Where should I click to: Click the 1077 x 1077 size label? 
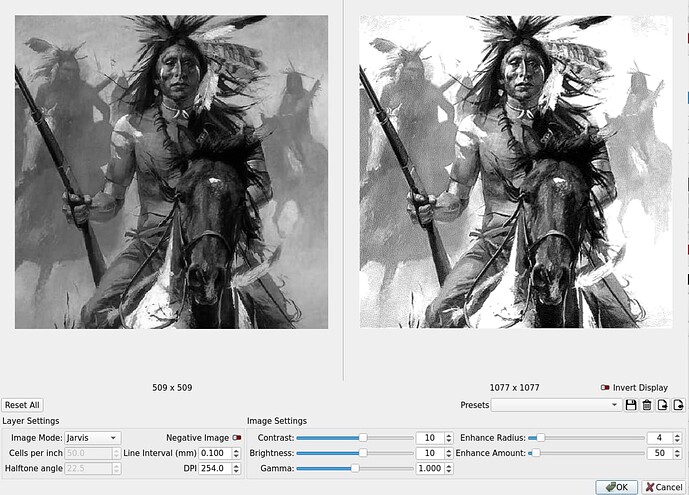pos(515,387)
